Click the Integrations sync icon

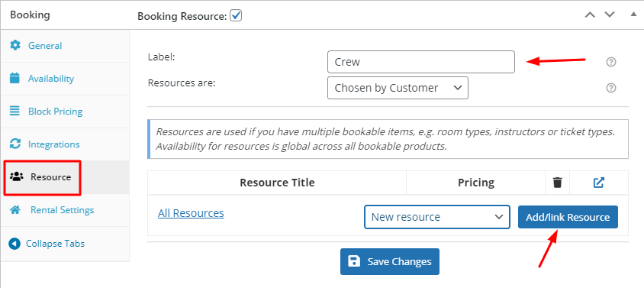15,144
